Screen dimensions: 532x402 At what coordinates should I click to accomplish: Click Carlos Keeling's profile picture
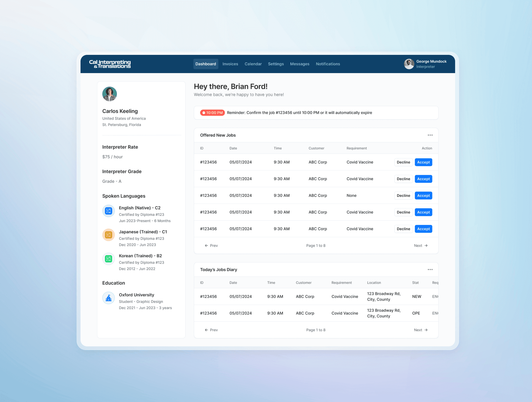pos(109,94)
